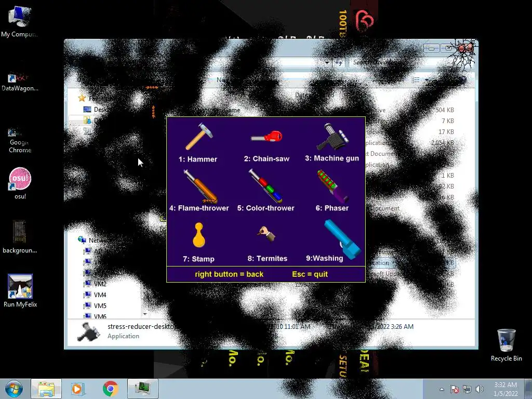The image size is (532, 399).
Task: Open the network tray icon
Action: pyautogui.click(x=467, y=389)
